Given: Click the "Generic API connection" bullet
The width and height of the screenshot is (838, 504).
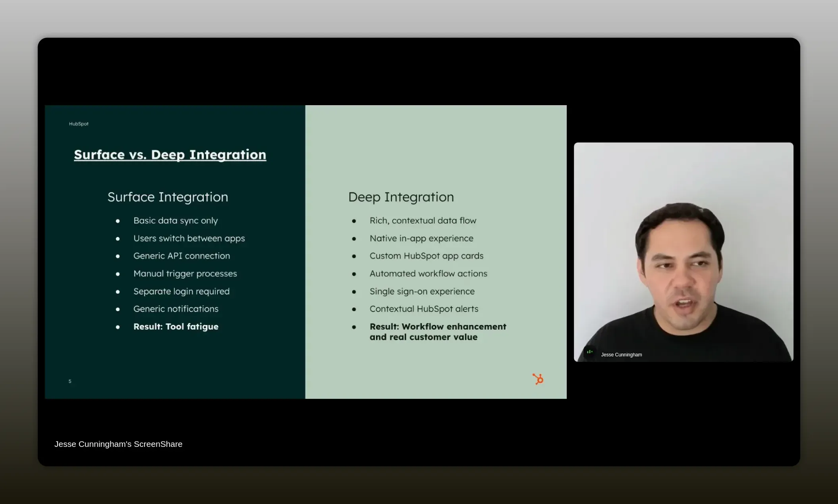Looking at the screenshot, I should pos(182,256).
